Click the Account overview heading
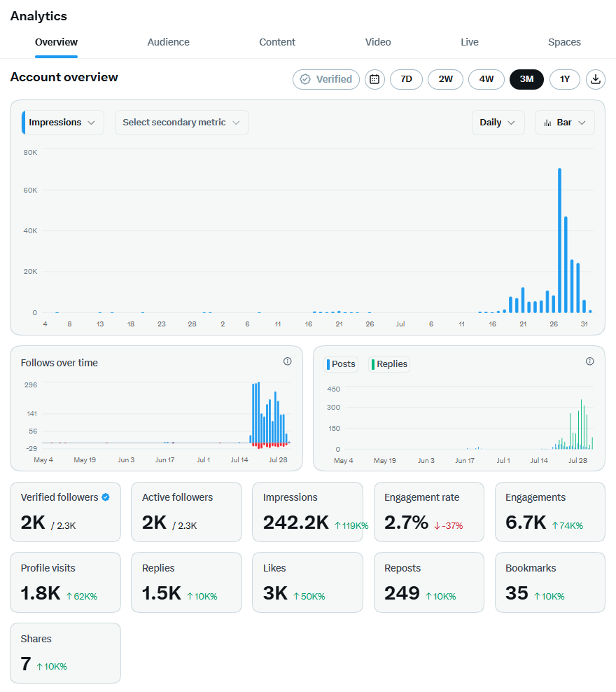 click(64, 77)
